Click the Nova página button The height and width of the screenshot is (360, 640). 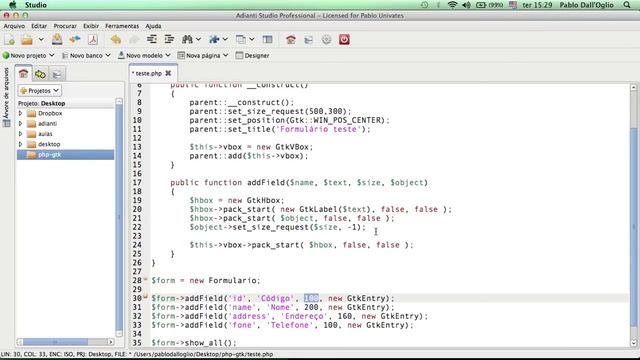199,56
